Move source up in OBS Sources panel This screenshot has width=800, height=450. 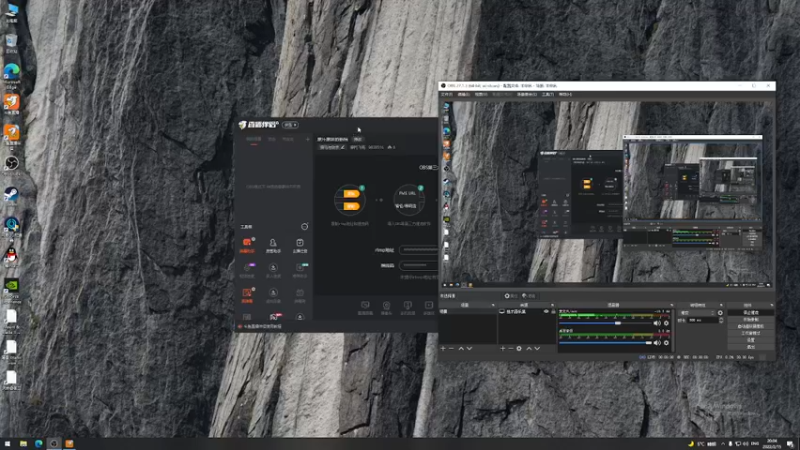click(x=529, y=348)
